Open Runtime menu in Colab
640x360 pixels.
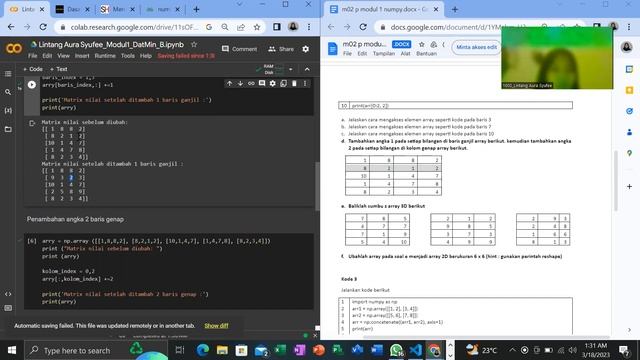105,56
